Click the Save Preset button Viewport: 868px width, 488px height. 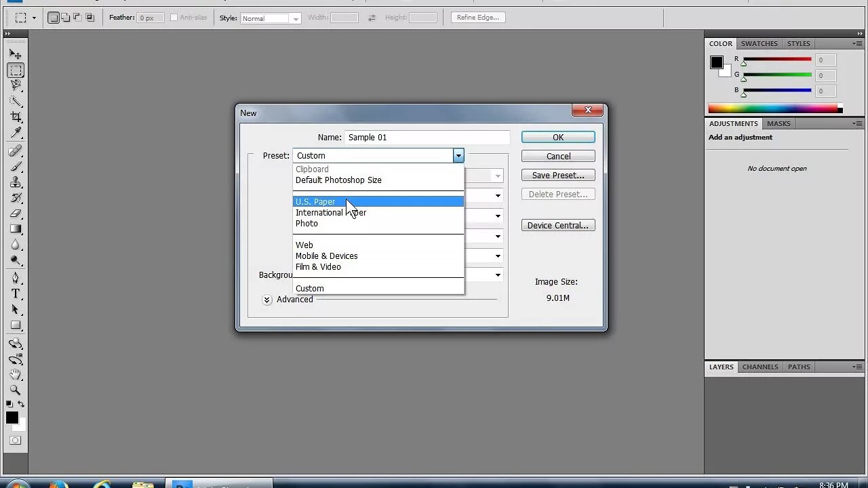pyautogui.click(x=558, y=176)
